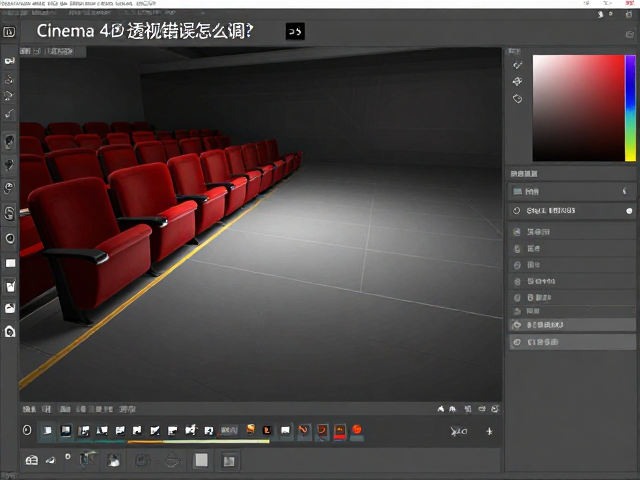Screen dimensions: 640x480
Task: Select the light gray square in bottom toolbar
Action: coord(202,460)
